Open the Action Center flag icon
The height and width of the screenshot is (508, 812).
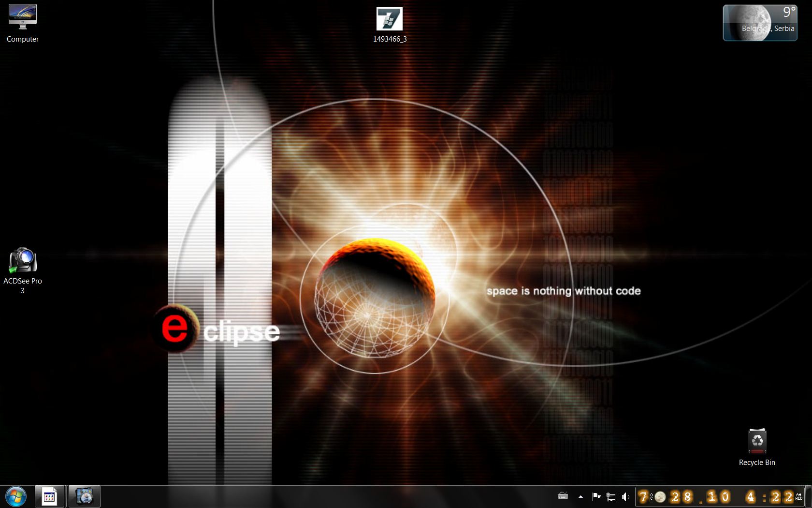click(596, 496)
